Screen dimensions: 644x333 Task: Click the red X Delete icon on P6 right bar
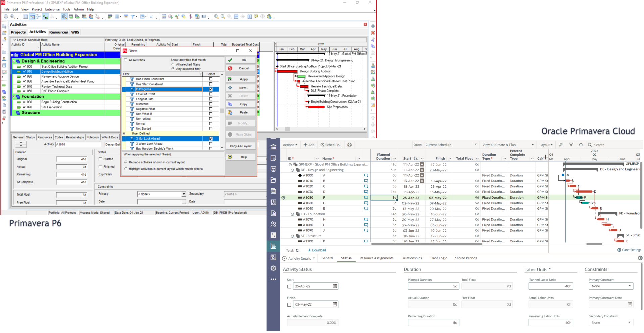point(373,33)
